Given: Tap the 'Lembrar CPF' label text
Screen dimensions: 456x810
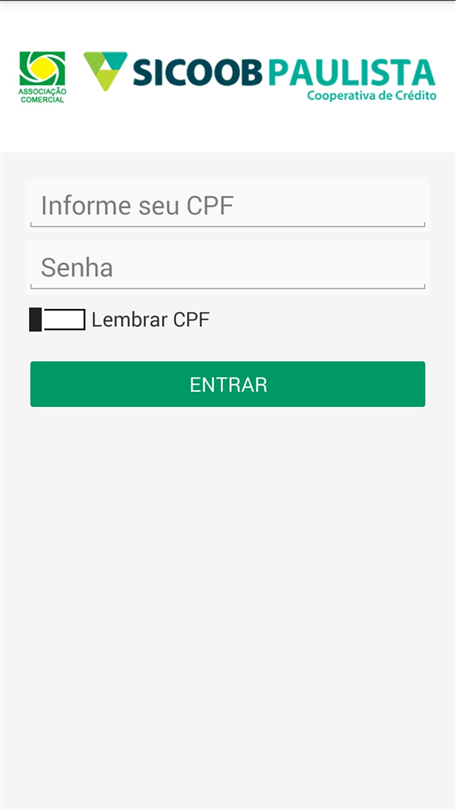Looking at the screenshot, I should 151,320.
